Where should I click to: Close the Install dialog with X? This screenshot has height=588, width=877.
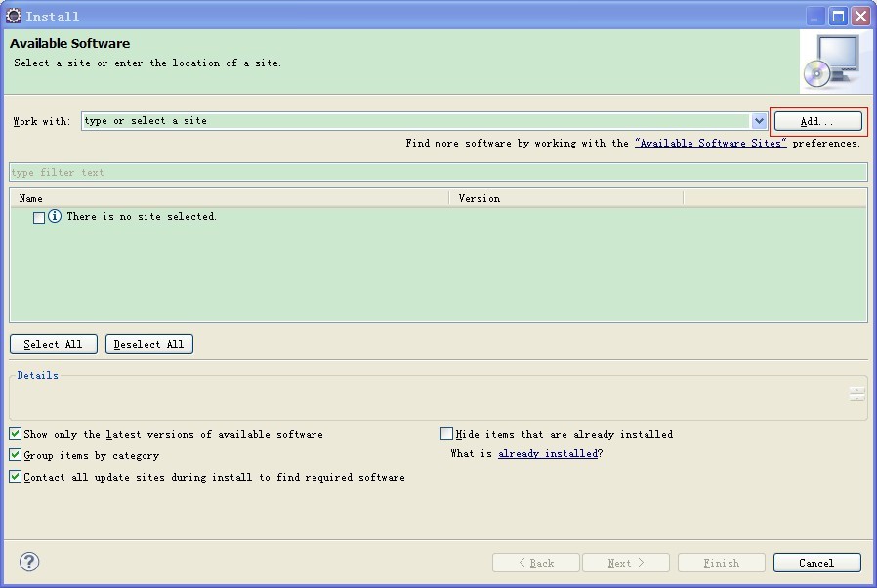pos(860,17)
